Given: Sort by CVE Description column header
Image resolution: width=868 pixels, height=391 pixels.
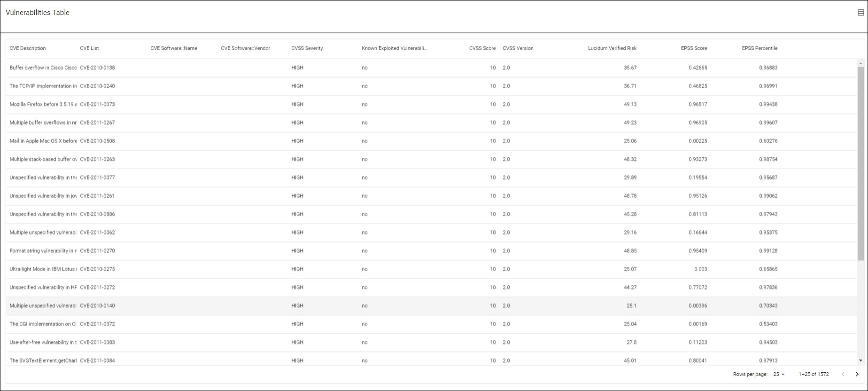Looking at the screenshot, I should coord(28,48).
